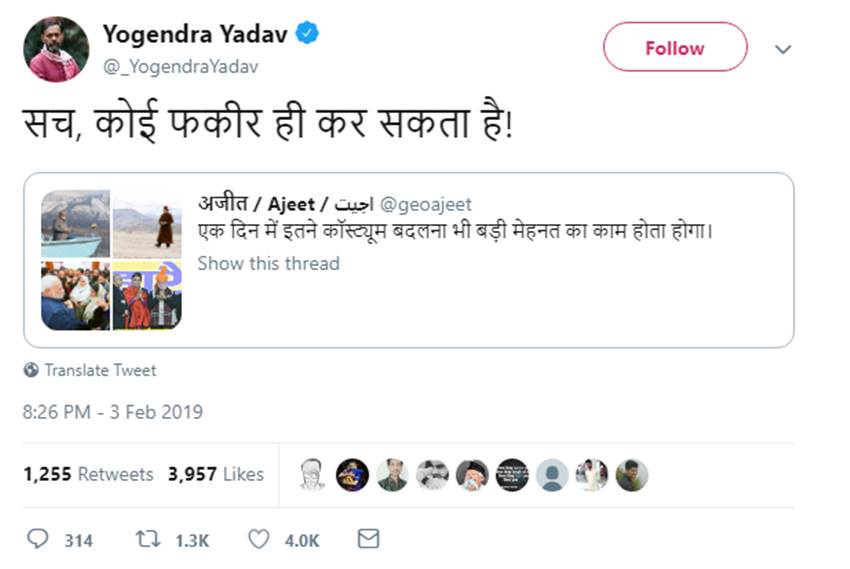Click the globe icon beside Translate Tweet
Viewport: 850px width, 569px height.
pyautogui.click(x=31, y=370)
